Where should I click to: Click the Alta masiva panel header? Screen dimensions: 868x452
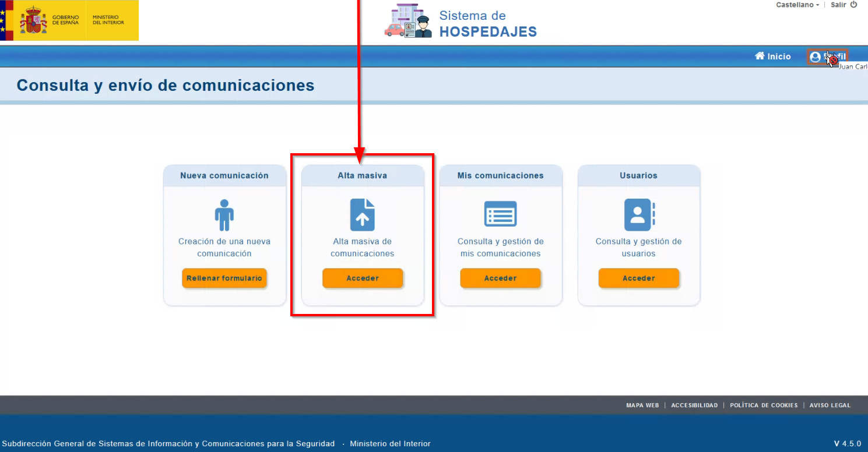click(362, 175)
